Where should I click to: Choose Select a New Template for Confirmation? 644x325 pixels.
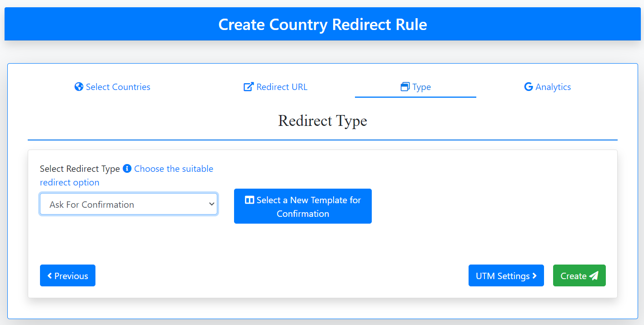pyautogui.click(x=309, y=207)
